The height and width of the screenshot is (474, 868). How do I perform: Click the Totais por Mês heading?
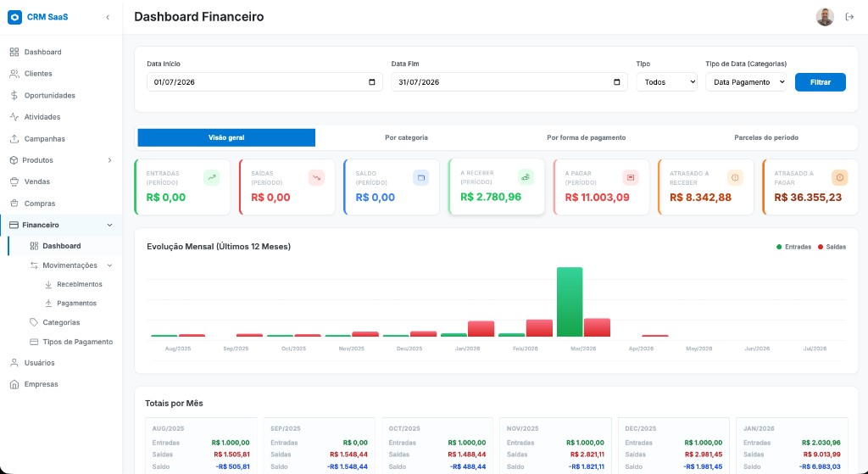point(174,403)
